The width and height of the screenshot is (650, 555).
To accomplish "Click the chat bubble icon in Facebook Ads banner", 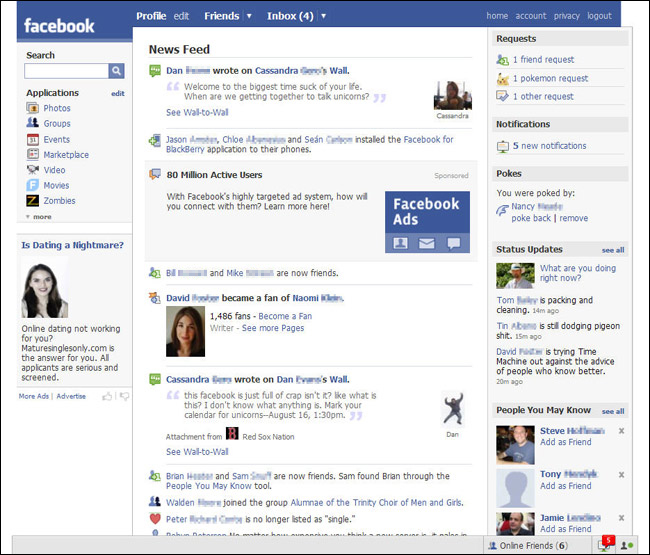I will (x=454, y=243).
